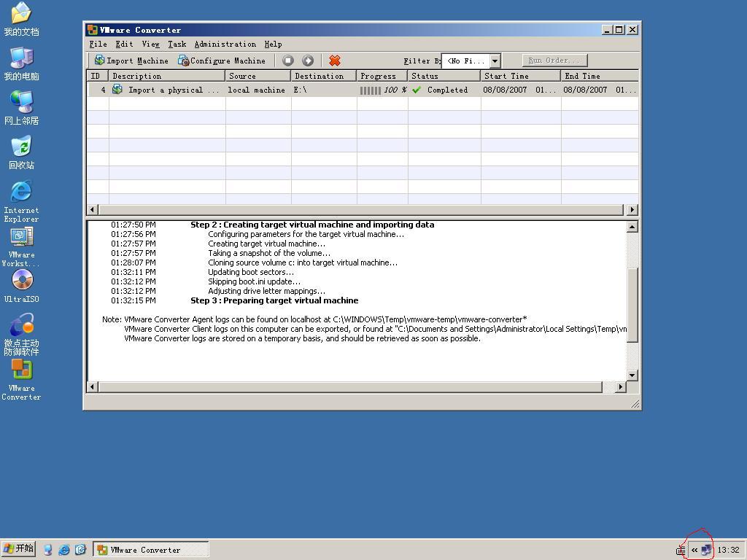Click task list scroll right arrow
Screen dimensions: 747x560
[x=632, y=209]
